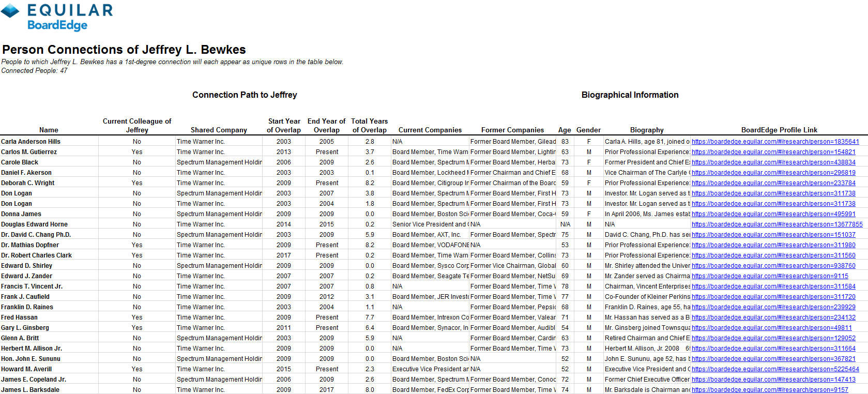Image resolution: width=868 pixels, height=394 pixels.
Task: Open Donna James profile link
Action: [x=773, y=214]
